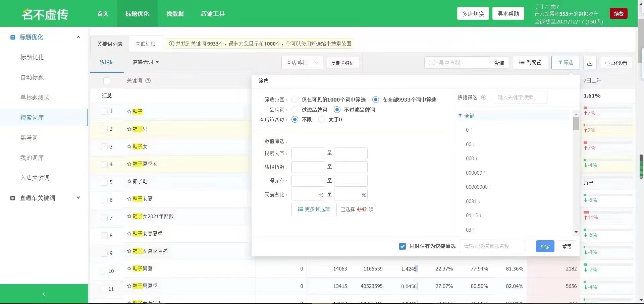This screenshot has height=304, width=644.
Task: Click the star icon for 鞋子男
Action: point(129,129)
